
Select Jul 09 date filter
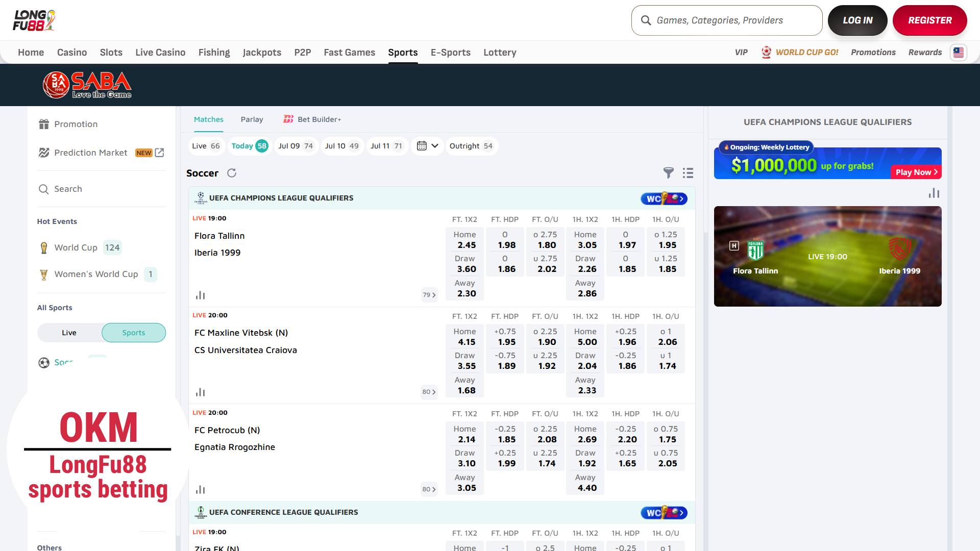(x=296, y=146)
